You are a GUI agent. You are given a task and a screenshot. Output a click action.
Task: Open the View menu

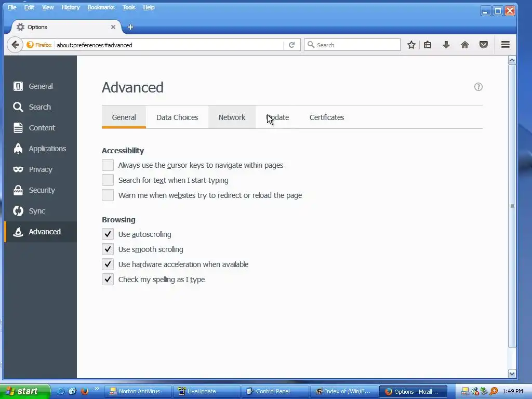[48, 7]
